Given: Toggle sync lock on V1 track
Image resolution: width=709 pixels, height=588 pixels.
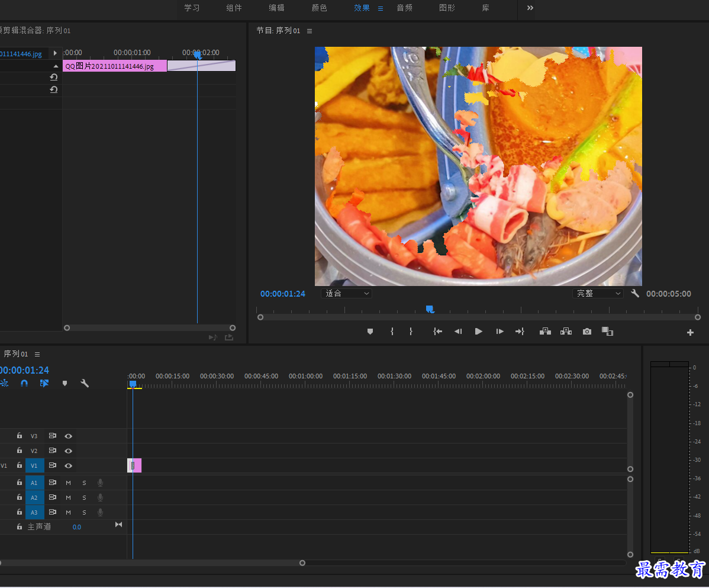Looking at the screenshot, I should pyautogui.click(x=53, y=465).
